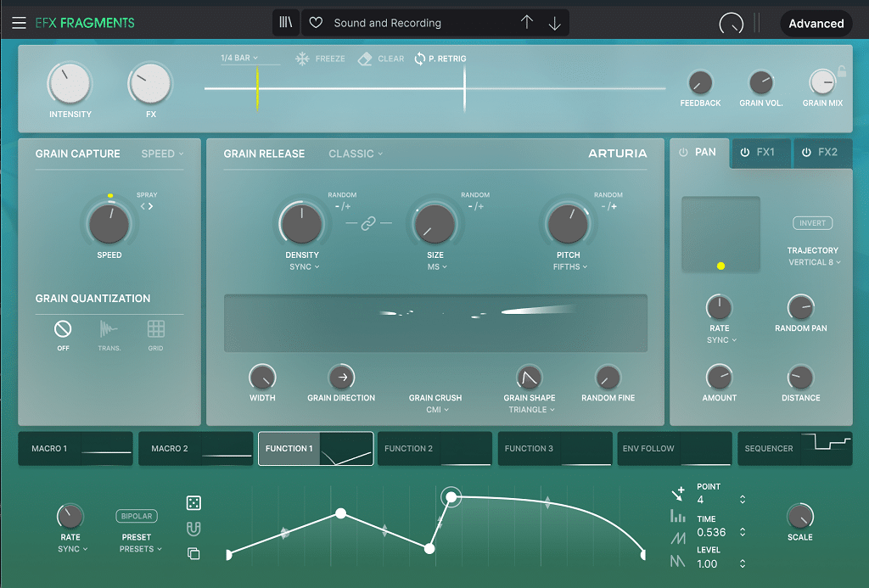Click the Grain Direction arrow control

(341, 378)
